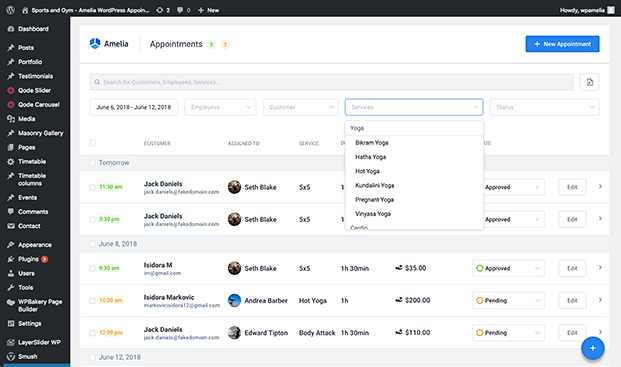Image resolution: width=621 pixels, height=367 pixels.
Task: Click the New Appointment button
Action: coord(562,44)
